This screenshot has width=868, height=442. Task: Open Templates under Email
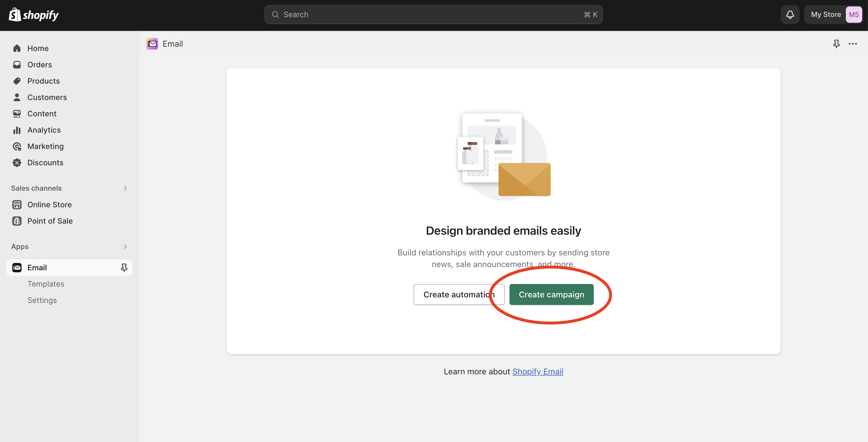[x=46, y=284]
